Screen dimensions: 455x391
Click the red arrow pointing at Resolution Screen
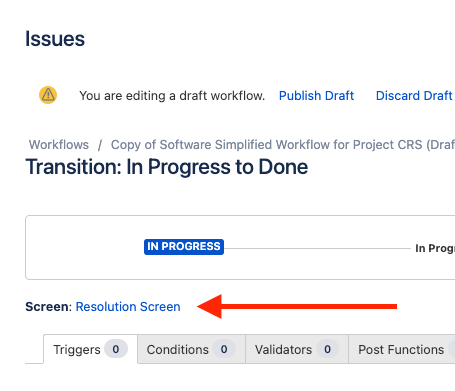coord(297,306)
